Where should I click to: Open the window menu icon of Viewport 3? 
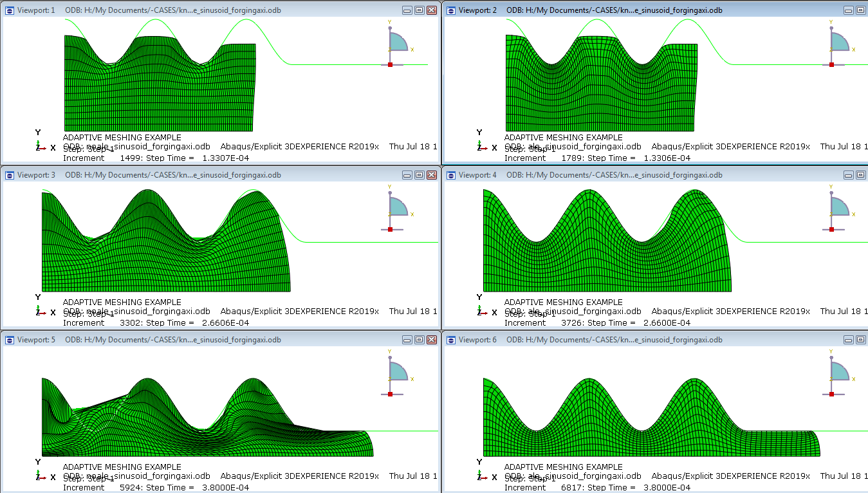coord(9,174)
